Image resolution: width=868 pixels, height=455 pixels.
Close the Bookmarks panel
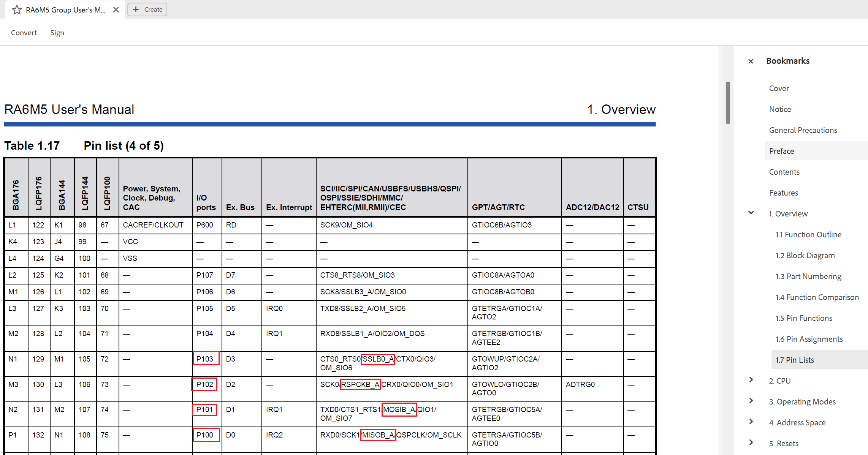pyautogui.click(x=751, y=61)
